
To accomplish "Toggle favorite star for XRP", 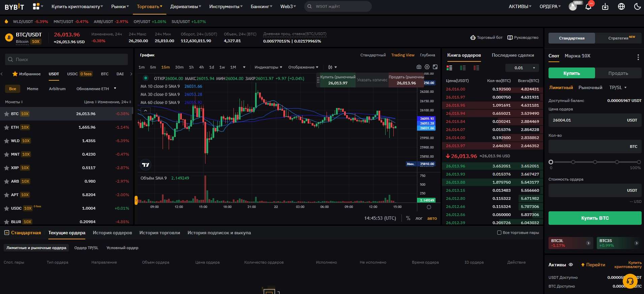I will 6,168.
